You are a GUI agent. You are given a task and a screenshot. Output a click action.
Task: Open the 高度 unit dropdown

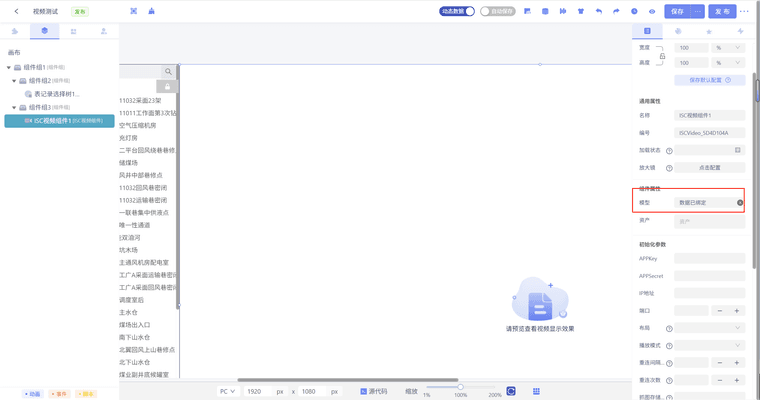point(728,63)
